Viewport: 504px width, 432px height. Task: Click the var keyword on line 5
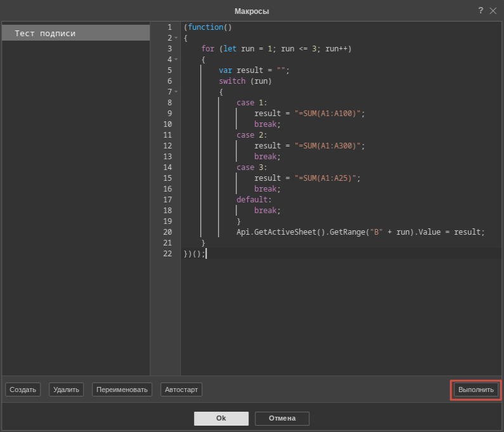click(225, 70)
